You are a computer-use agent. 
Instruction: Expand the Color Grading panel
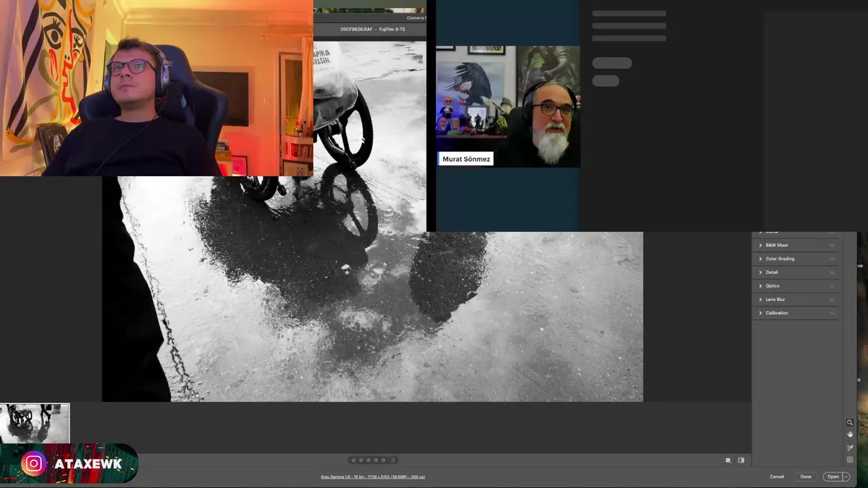(x=760, y=259)
